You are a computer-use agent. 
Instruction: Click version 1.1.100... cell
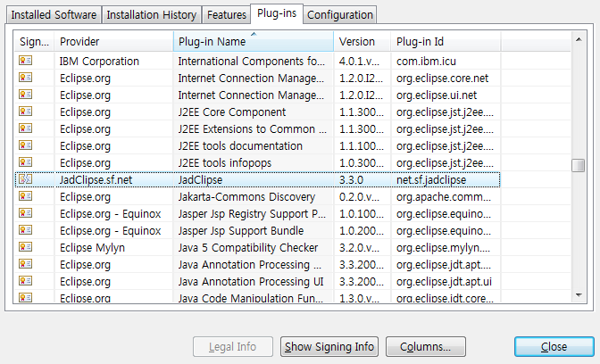point(362,146)
